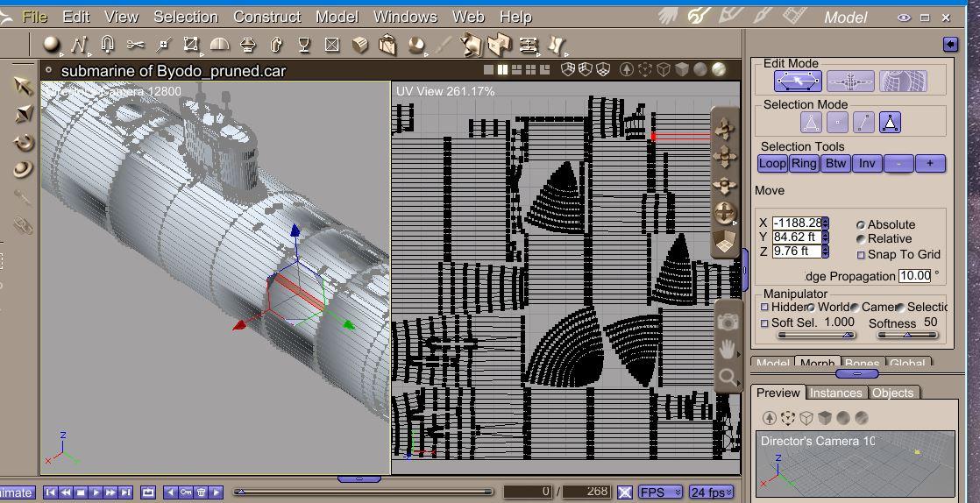Click the goblet-shaped tool icon
Viewport: 980px width, 503px height.
[x=304, y=45]
